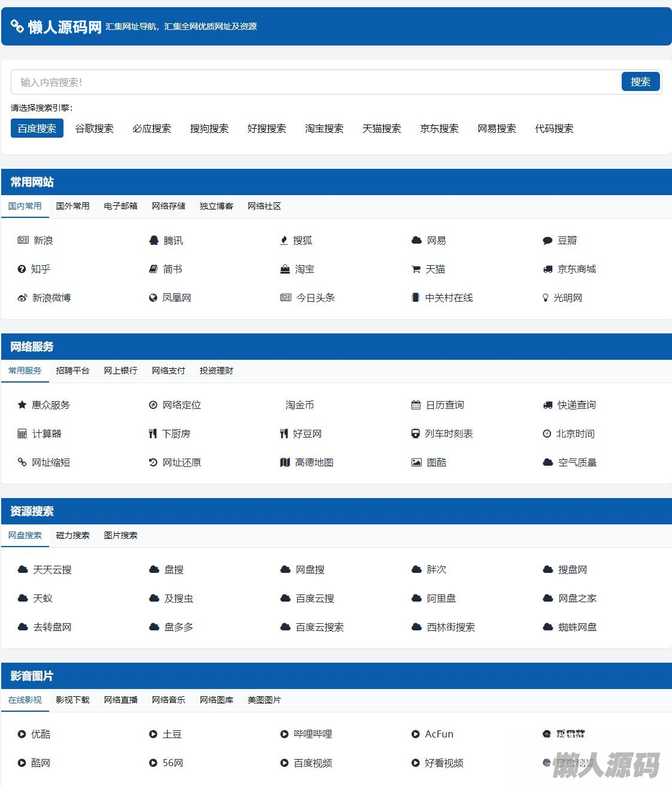
Task: Open the 好看视频 link
Action: click(x=444, y=763)
